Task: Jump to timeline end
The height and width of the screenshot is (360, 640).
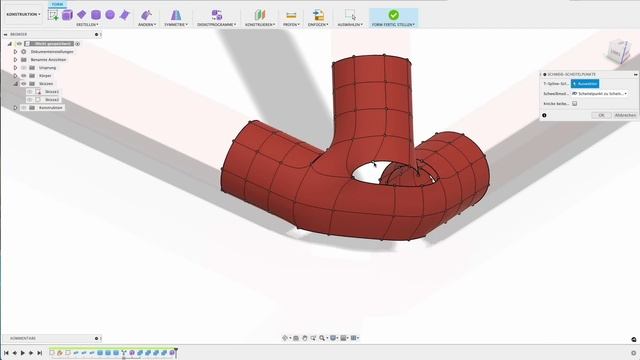Action: tap(40, 353)
